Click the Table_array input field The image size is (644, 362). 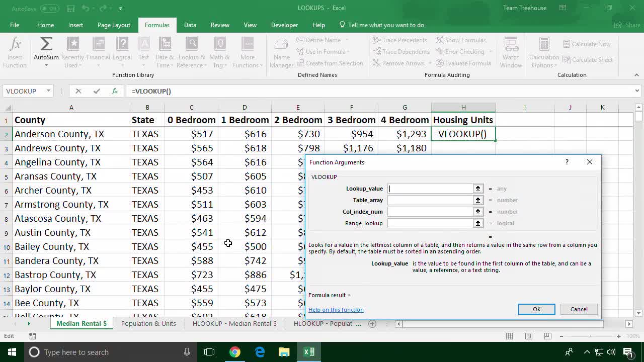430,200
